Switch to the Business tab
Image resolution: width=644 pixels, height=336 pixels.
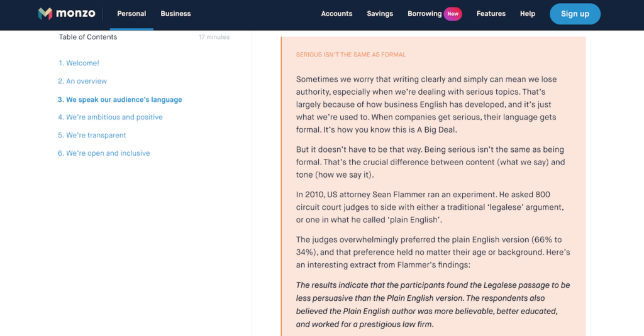tap(175, 14)
